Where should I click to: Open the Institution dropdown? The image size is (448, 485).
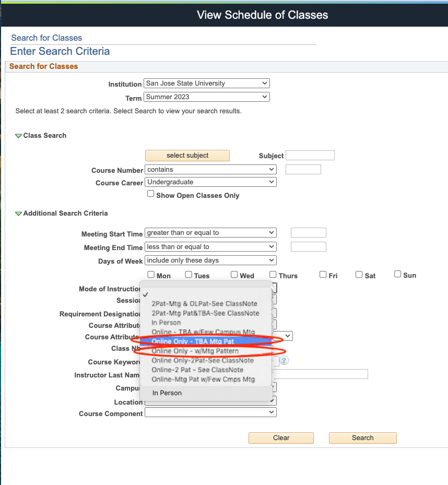pyautogui.click(x=206, y=84)
